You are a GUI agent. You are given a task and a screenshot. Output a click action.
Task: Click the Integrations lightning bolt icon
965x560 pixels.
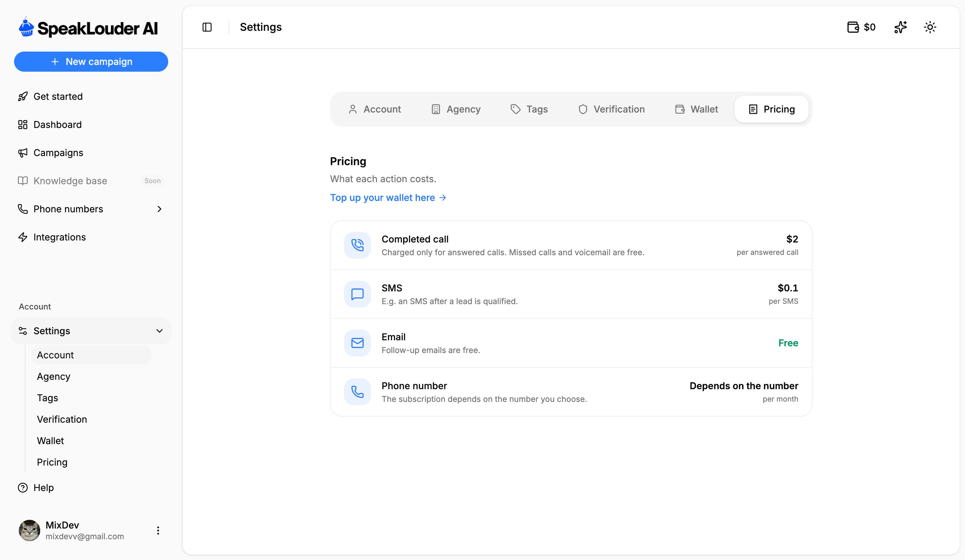pyautogui.click(x=23, y=237)
